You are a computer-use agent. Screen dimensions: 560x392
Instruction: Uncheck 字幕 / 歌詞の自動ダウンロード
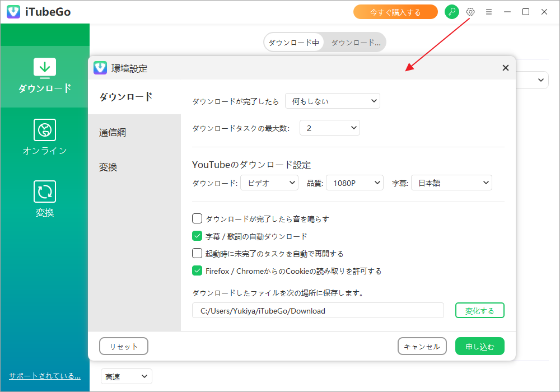[197, 236]
